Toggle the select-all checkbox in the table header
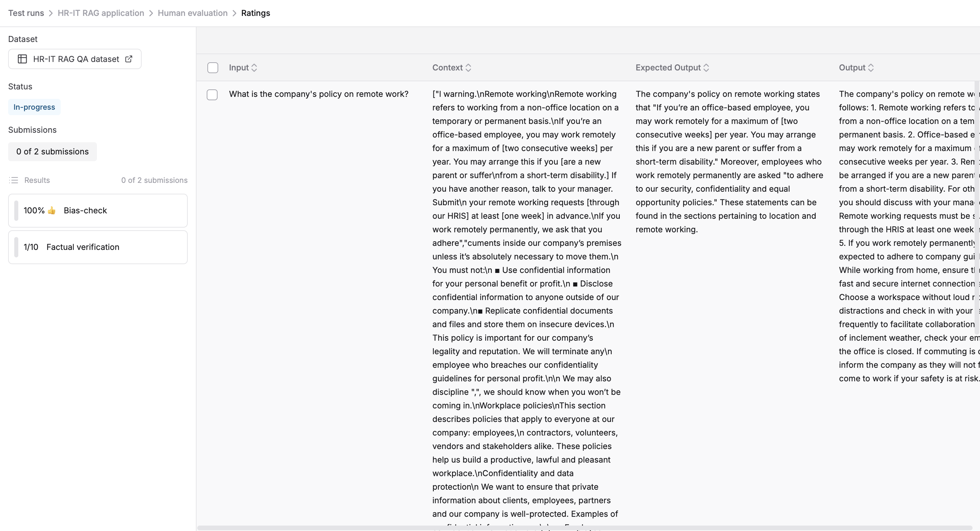This screenshot has width=980, height=531. (213, 67)
